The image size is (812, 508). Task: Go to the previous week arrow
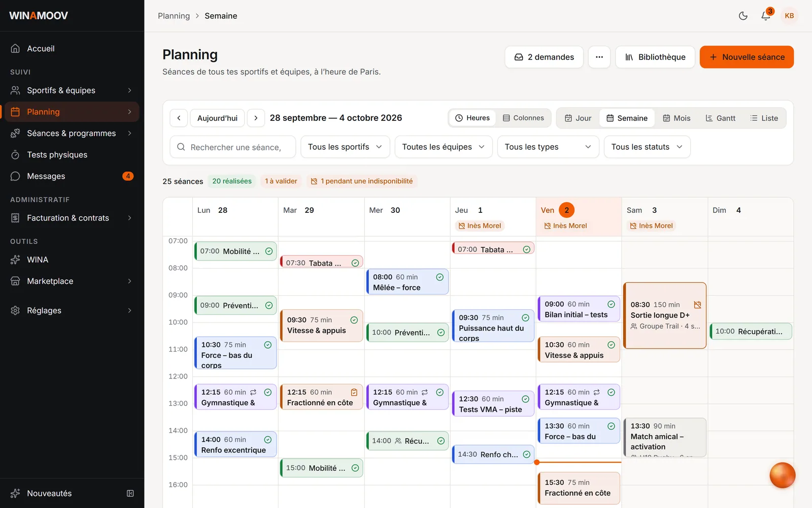pos(179,118)
